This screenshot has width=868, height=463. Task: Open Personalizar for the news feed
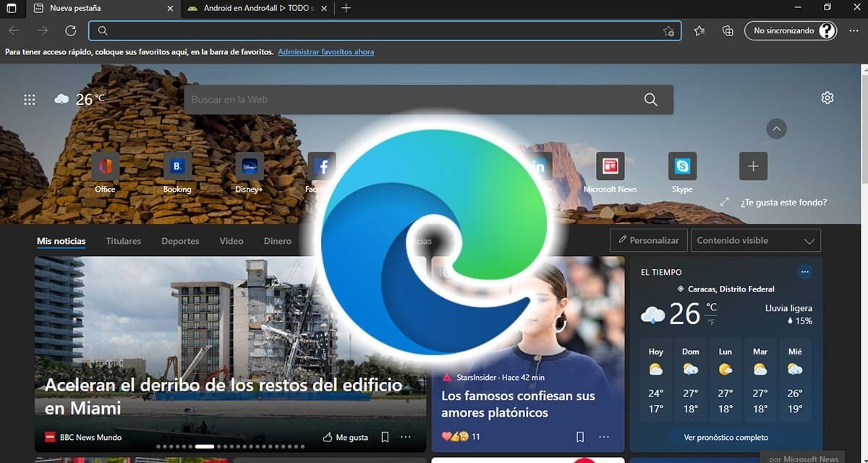click(x=648, y=239)
